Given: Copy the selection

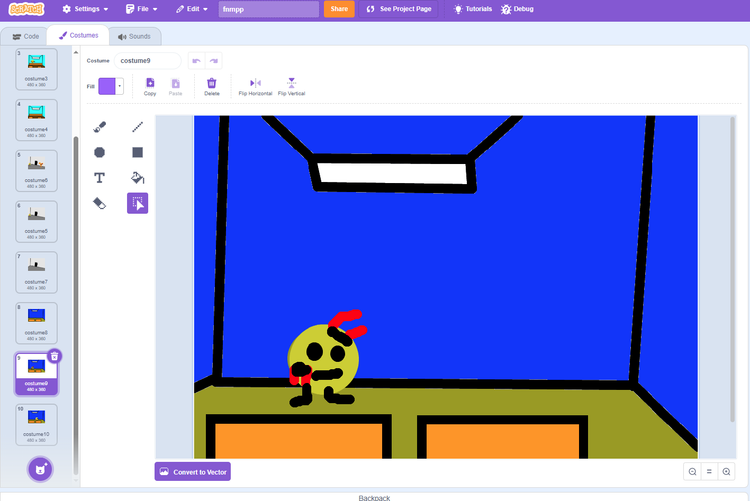Looking at the screenshot, I should [150, 87].
